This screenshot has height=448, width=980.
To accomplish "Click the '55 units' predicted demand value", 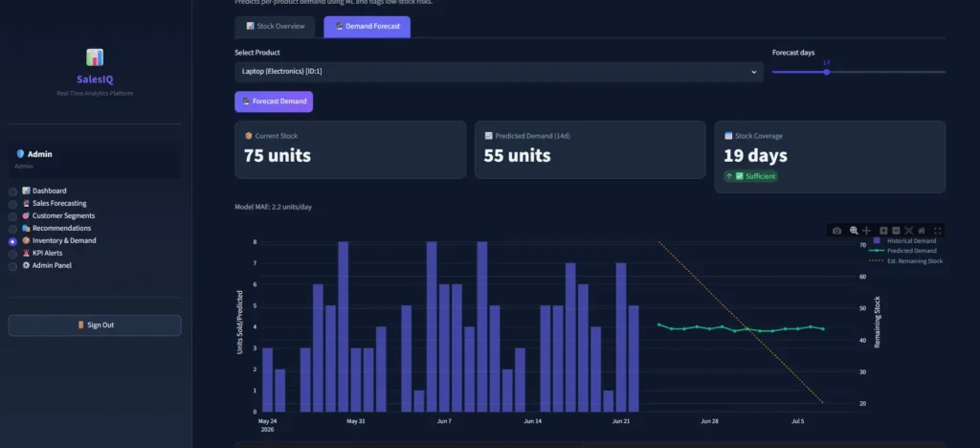I will [x=517, y=156].
